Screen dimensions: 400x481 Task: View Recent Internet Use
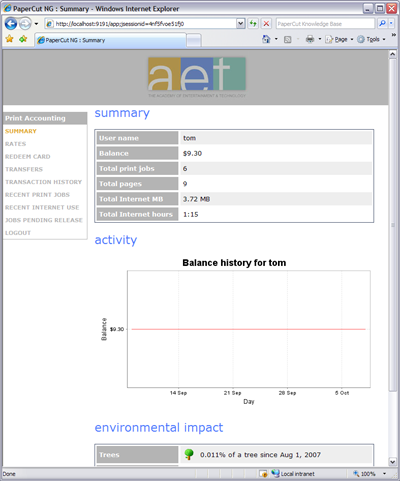pyautogui.click(x=42, y=207)
